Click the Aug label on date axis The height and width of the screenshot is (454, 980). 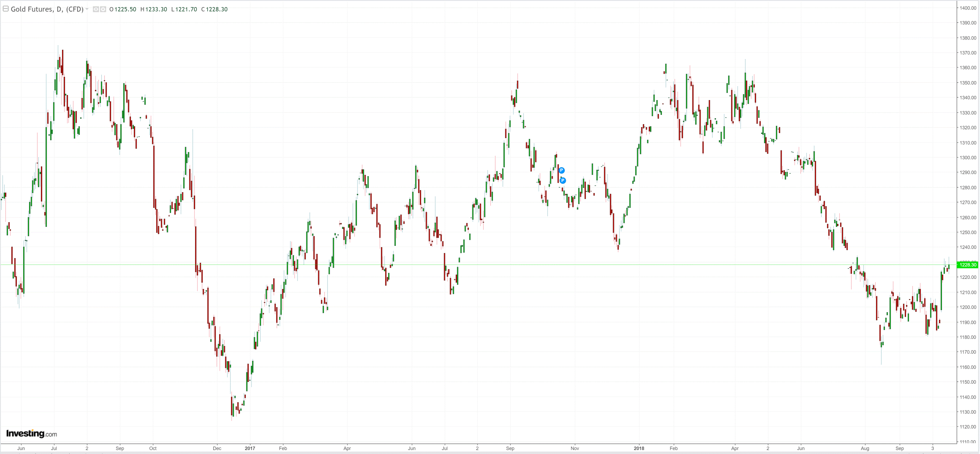tap(865, 448)
